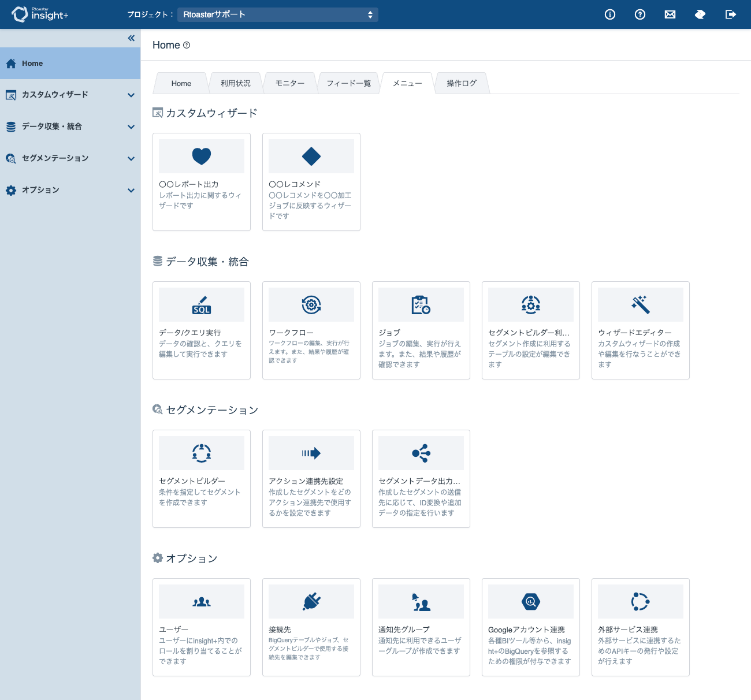Click the logout icon in header
Image resolution: width=751 pixels, height=700 pixels.
(x=731, y=14)
